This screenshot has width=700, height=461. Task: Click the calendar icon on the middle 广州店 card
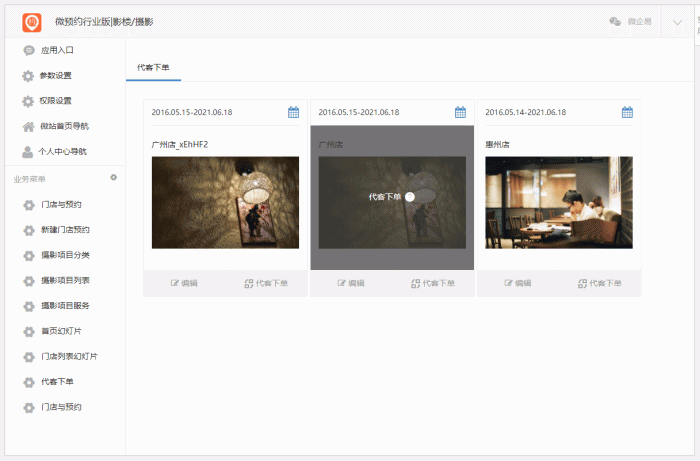click(460, 112)
